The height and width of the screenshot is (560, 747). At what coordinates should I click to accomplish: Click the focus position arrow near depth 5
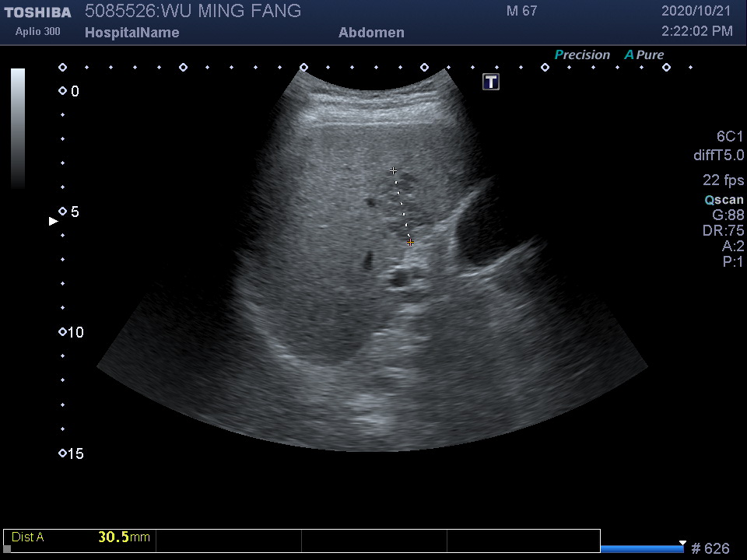(54, 222)
